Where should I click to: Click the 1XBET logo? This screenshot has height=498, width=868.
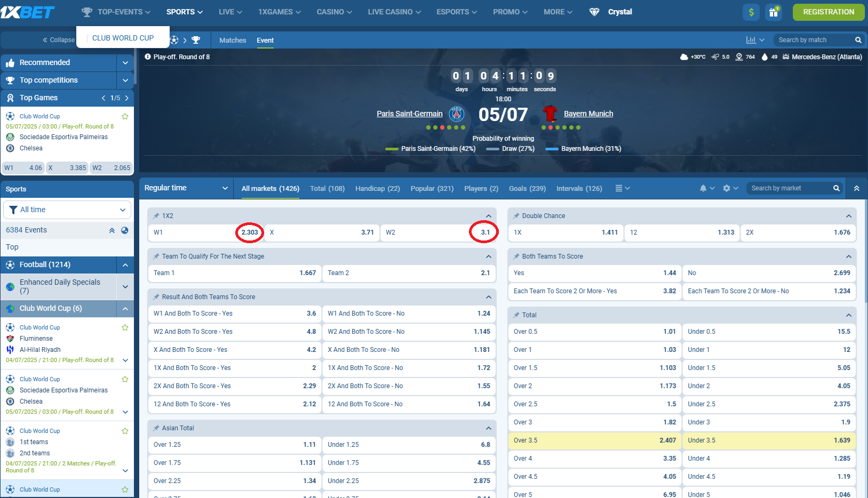(x=28, y=12)
